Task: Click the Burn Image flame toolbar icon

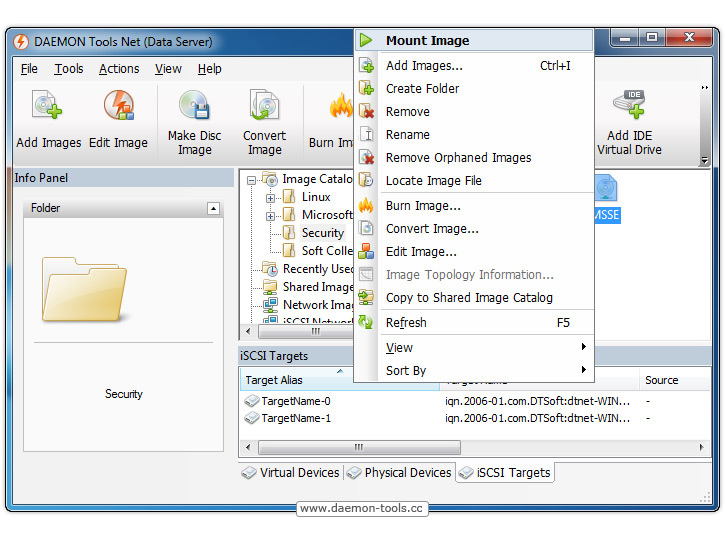Action: pos(341,105)
